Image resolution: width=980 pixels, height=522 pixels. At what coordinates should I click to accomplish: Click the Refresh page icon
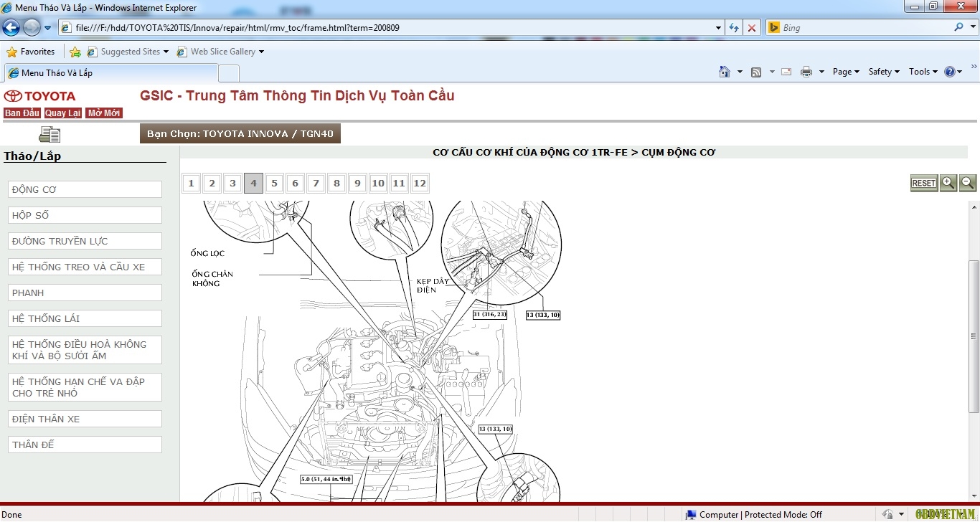point(734,28)
